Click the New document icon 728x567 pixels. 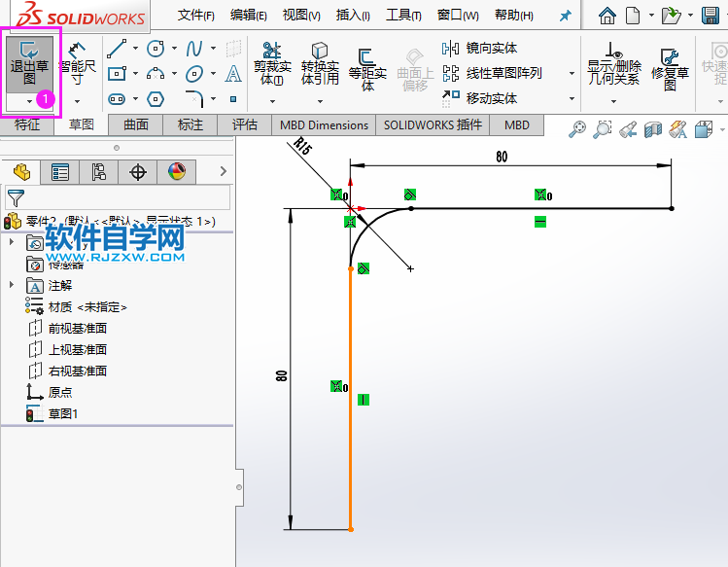click(x=633, y=16)
